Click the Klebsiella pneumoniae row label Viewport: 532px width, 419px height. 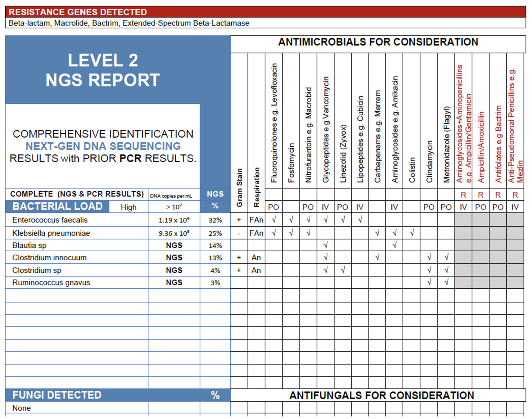[51, 233]
